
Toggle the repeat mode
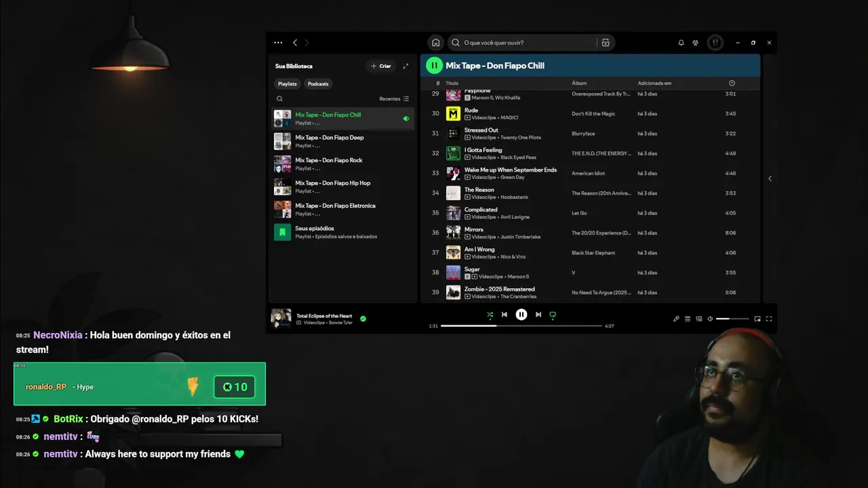click(553, 314)
